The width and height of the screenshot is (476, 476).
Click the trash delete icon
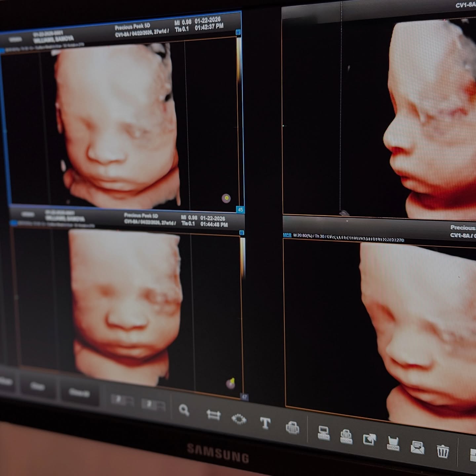pos(442,451)
